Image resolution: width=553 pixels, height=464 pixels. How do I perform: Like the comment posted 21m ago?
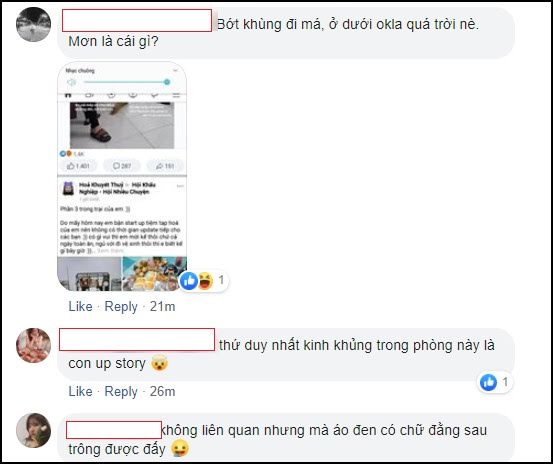[80, 306]
